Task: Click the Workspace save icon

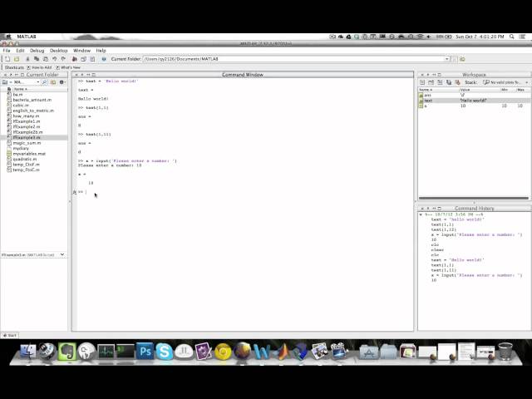Action: tap(449, 82)
